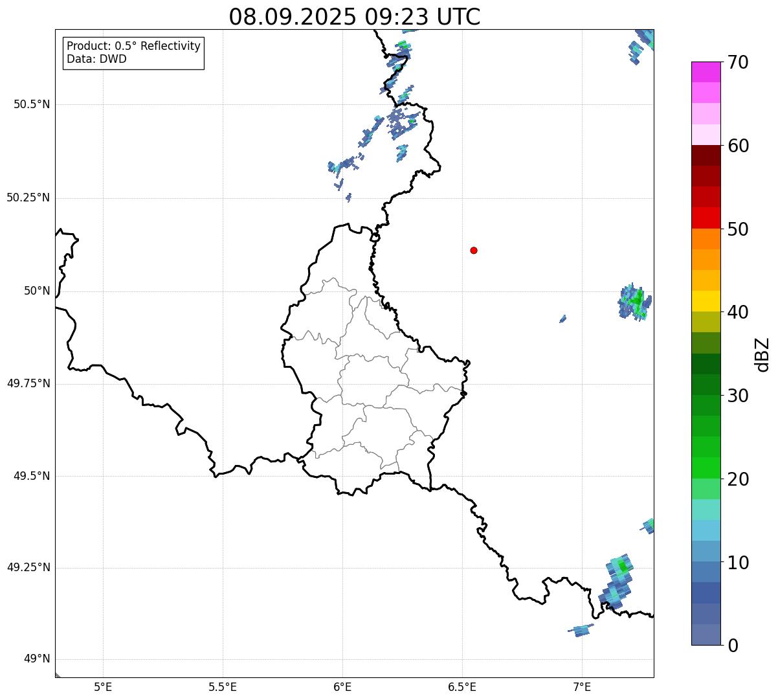This screenshot has width=778, height=700.
Task: Click the 5.5°E longitude label
Action: pyautogui.click(x=223, y=687)
